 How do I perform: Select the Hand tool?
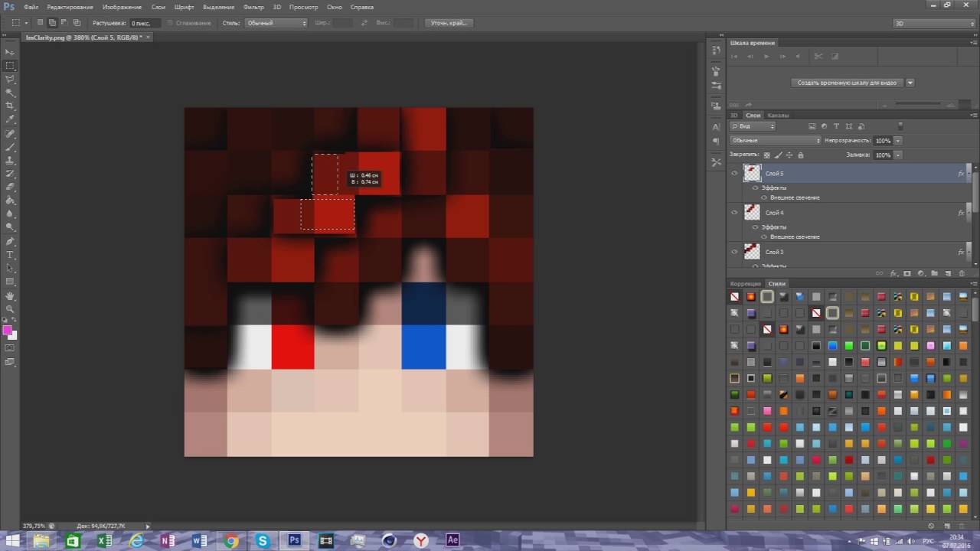pyautogui.click(x=11, y=295)
